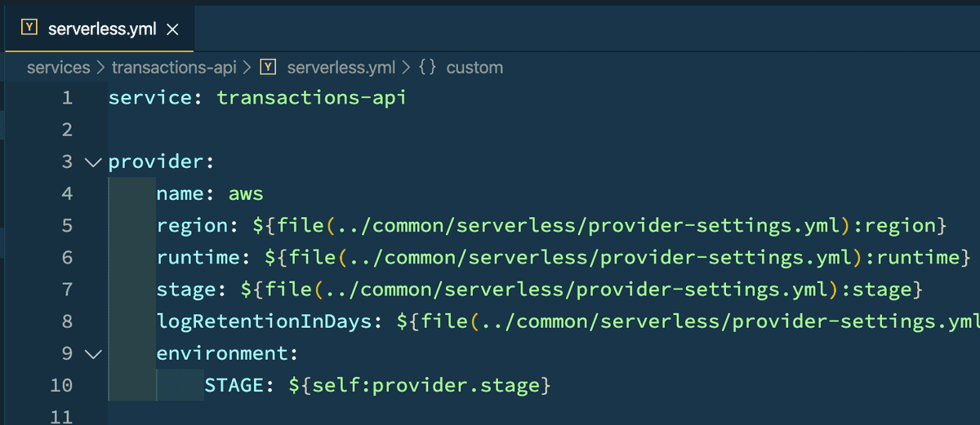The height and width of the screenshot is (425, 980).
Task: Click the 'STAGE' key on line 10
Action: pyautogui.click(x=234, y=385)
